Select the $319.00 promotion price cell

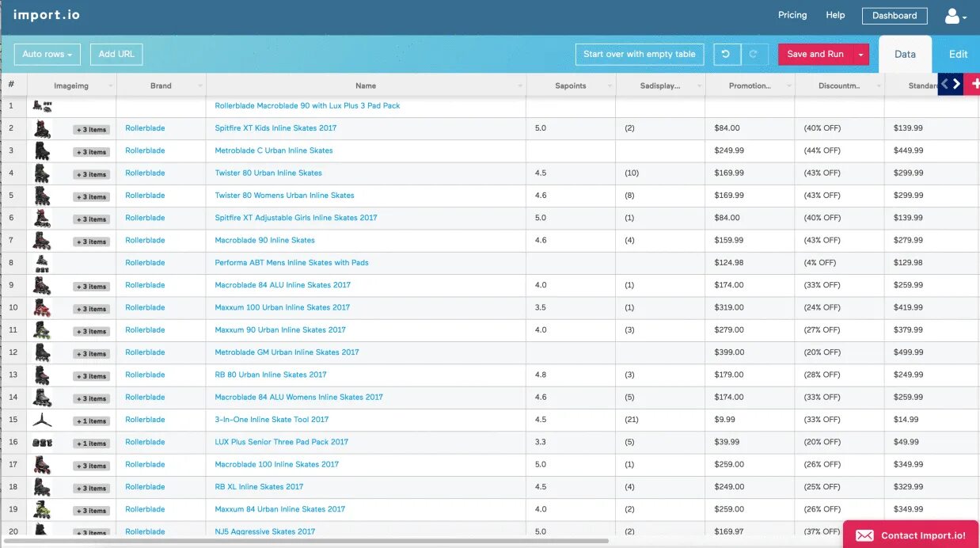(x=750, y=307)
